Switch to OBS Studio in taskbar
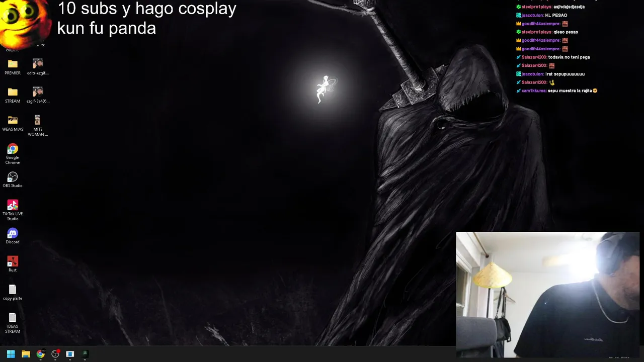This screenshot has height=362, width=644. pos(55,354)
